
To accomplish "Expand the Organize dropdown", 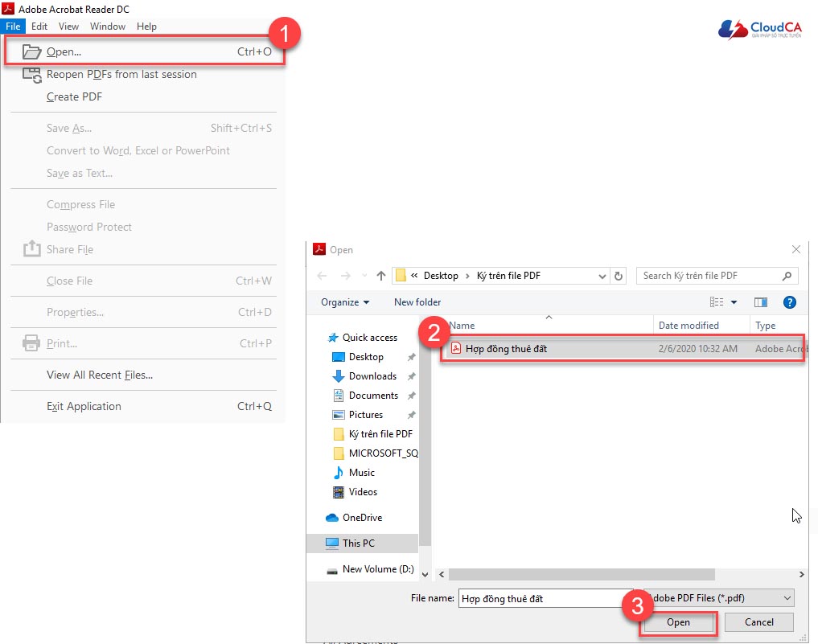I will (345, 302).
